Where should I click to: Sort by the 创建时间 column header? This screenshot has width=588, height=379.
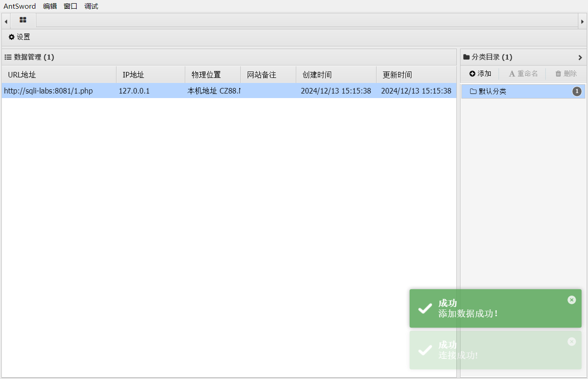[x=336, y=75]
